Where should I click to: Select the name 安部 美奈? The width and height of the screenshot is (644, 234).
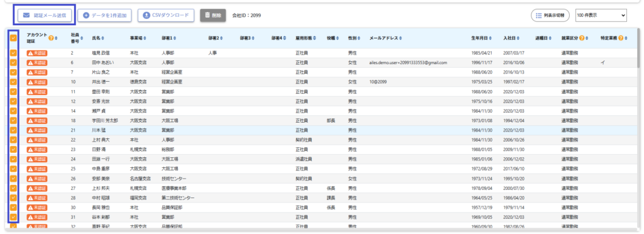coord(101,179)
